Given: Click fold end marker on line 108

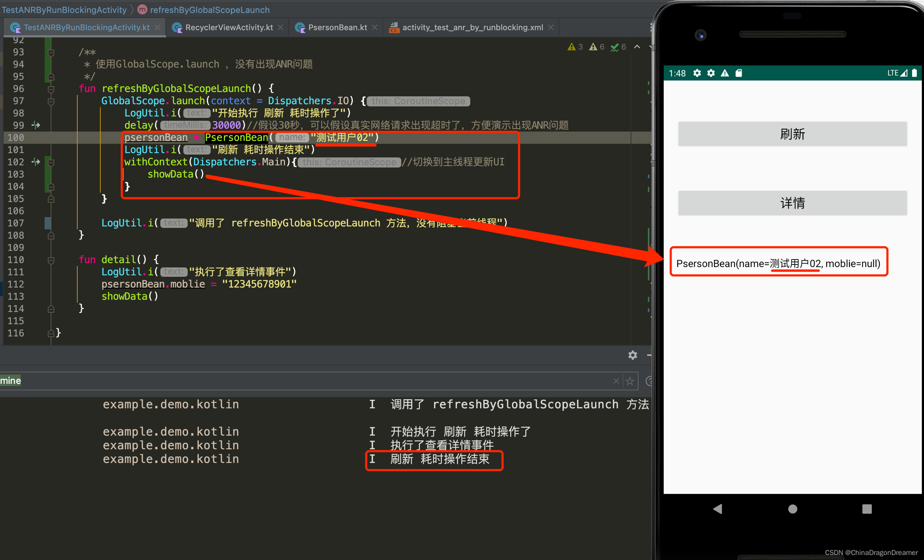Looking at the screenshot, I should click(51, 235).
